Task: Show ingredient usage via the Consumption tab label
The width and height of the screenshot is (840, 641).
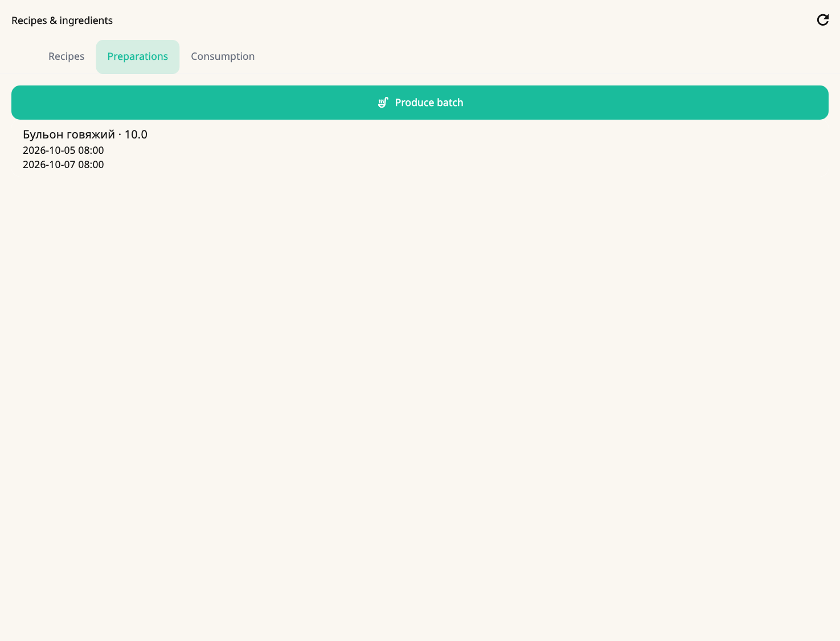Action: pos(223,56)
